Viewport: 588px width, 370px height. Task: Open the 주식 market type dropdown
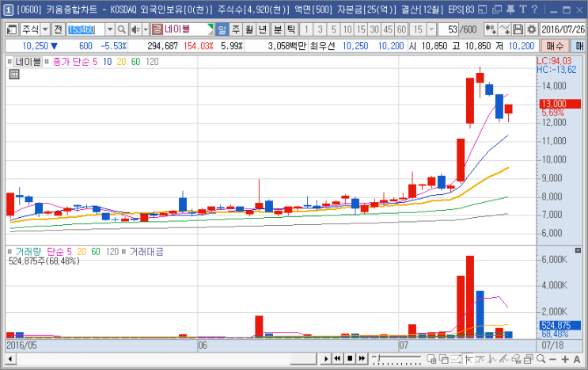(x=45, y=29)
